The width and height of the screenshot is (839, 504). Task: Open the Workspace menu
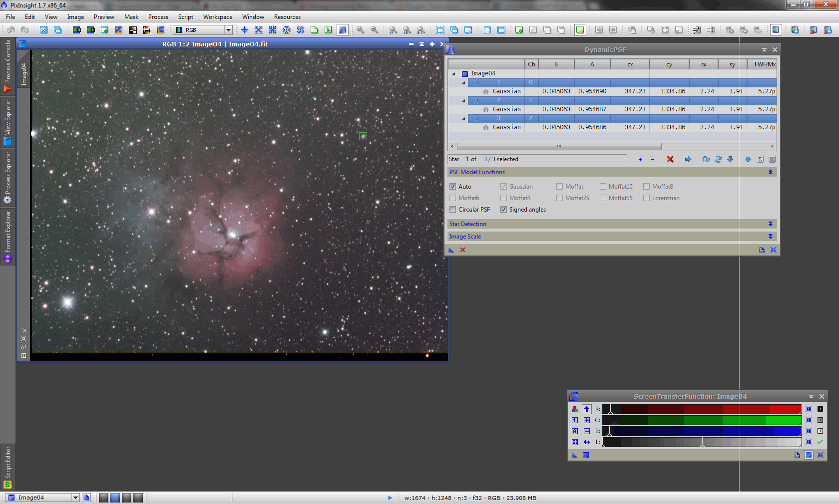pos(218,17)
